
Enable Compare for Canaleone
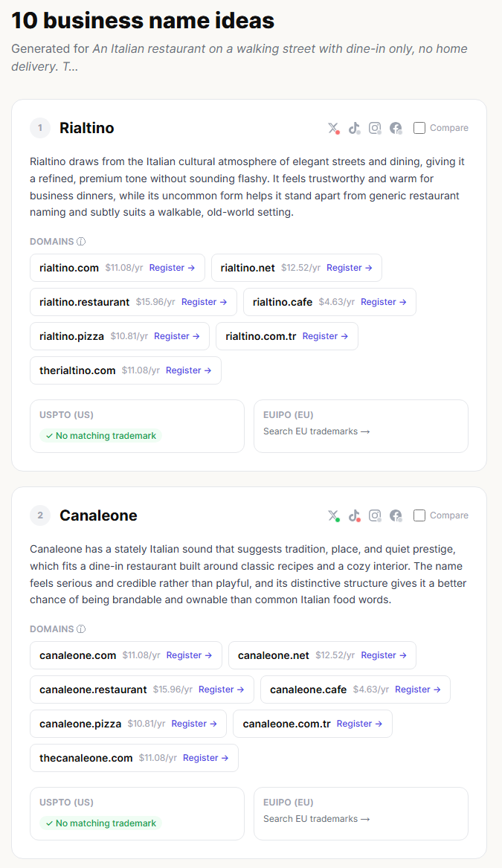pyautogui.click(x=420, y=515)
